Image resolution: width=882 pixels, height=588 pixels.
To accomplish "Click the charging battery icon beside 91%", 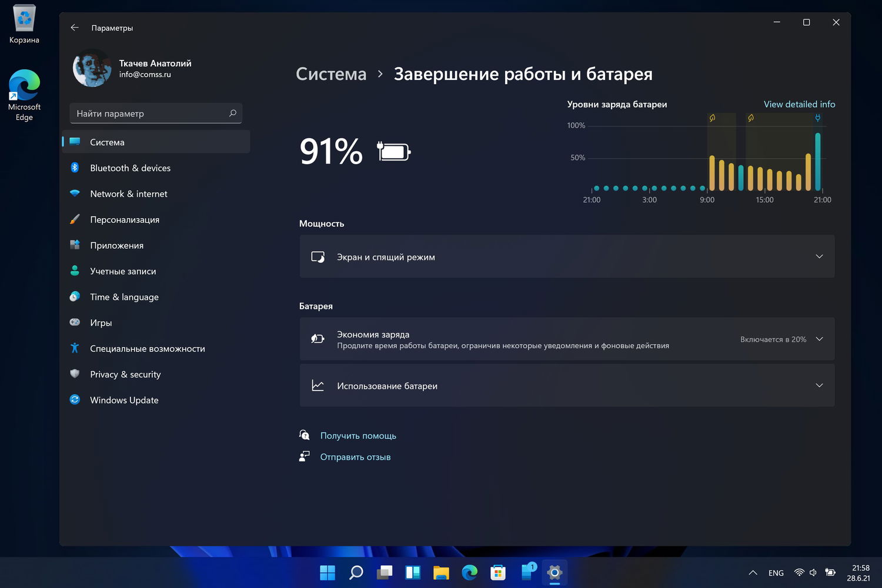I will click(x=393, y=152).
